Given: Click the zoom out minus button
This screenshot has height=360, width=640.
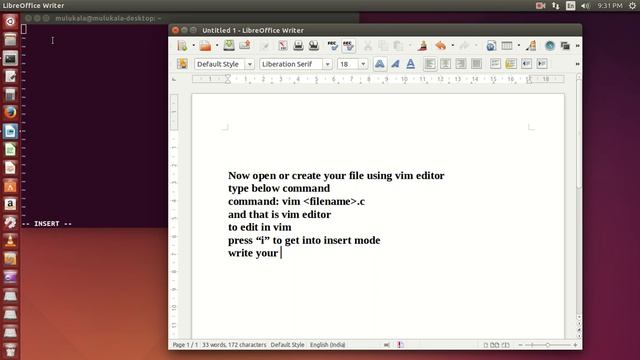Looking at the screenshot, I should 520,345.
